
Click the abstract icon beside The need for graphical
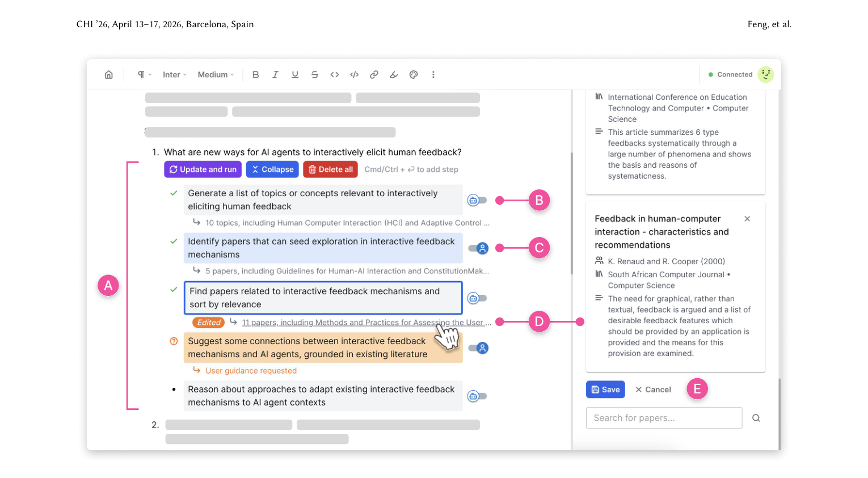(599, 298)
